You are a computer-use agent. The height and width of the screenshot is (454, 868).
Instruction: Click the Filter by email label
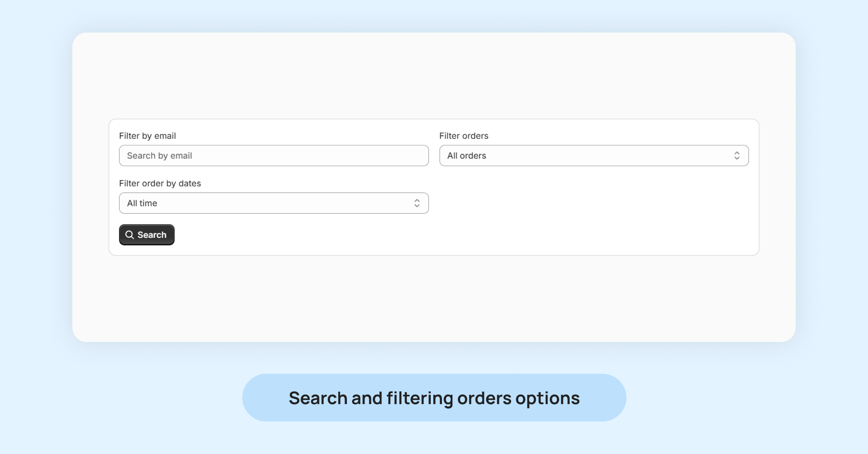point(148,136)
